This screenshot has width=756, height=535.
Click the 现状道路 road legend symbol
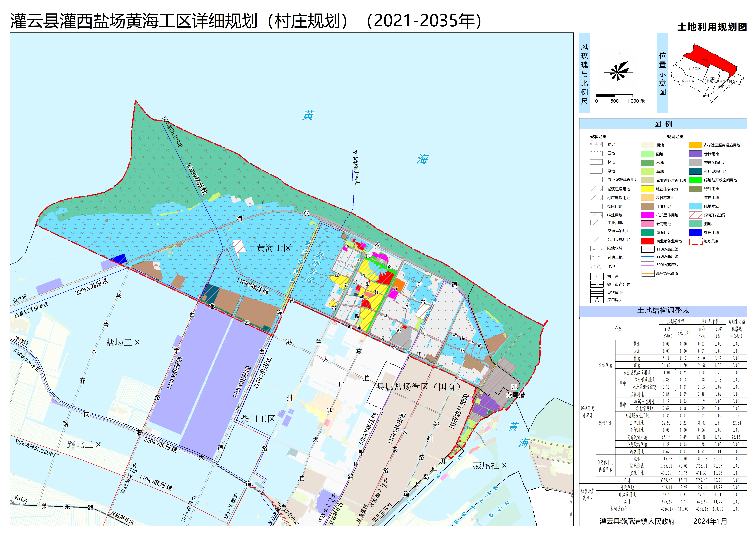tap(597, 292)
